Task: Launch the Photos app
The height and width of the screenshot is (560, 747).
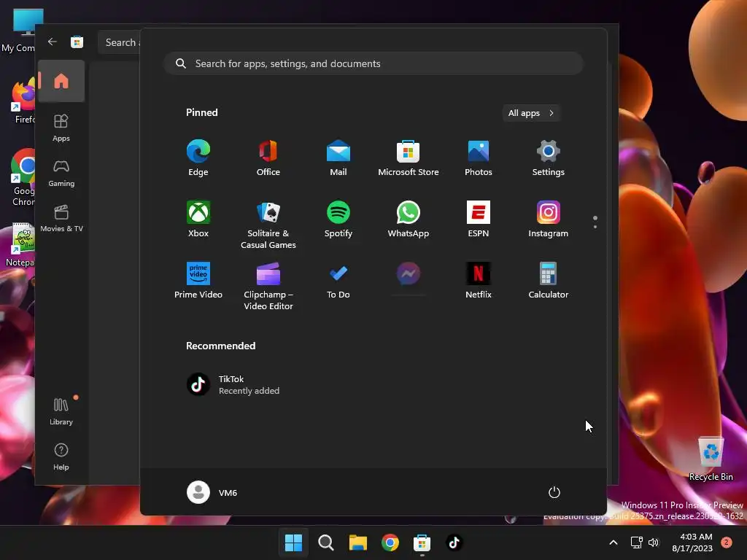Action: 479,158
